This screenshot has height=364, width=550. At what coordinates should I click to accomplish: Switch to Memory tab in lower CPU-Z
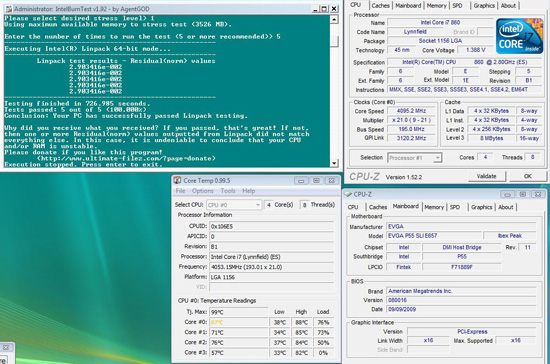click(x=434, y=207)
